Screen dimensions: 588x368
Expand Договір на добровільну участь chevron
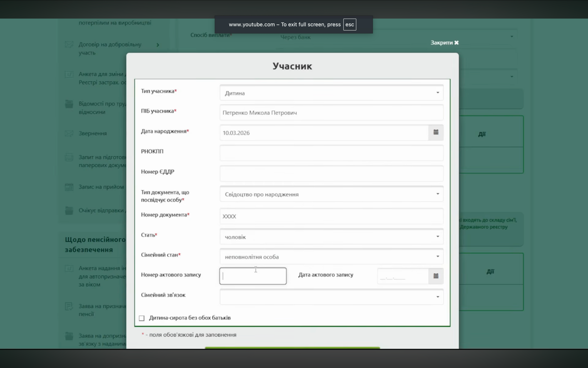[158, 45]
